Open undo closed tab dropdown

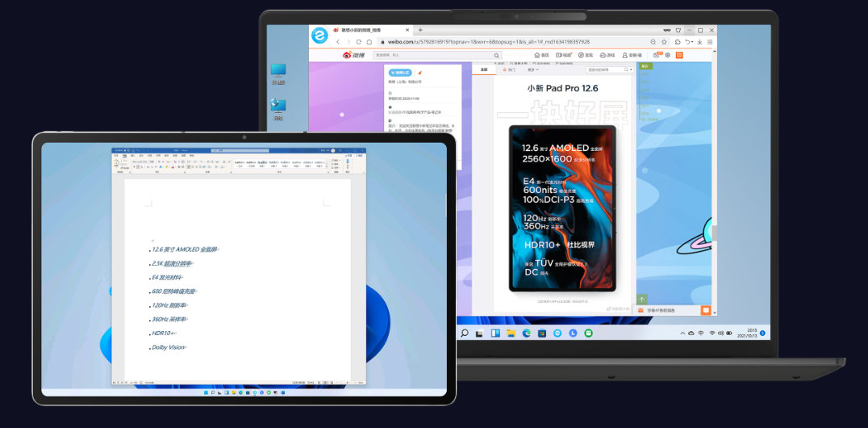(689, 41)
